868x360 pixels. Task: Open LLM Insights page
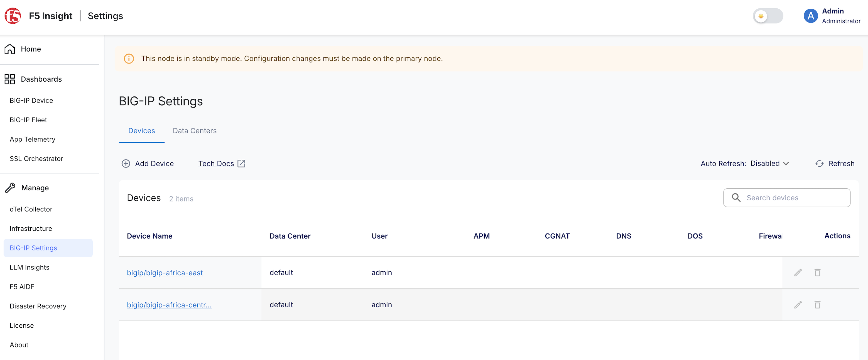click(29, 267)
